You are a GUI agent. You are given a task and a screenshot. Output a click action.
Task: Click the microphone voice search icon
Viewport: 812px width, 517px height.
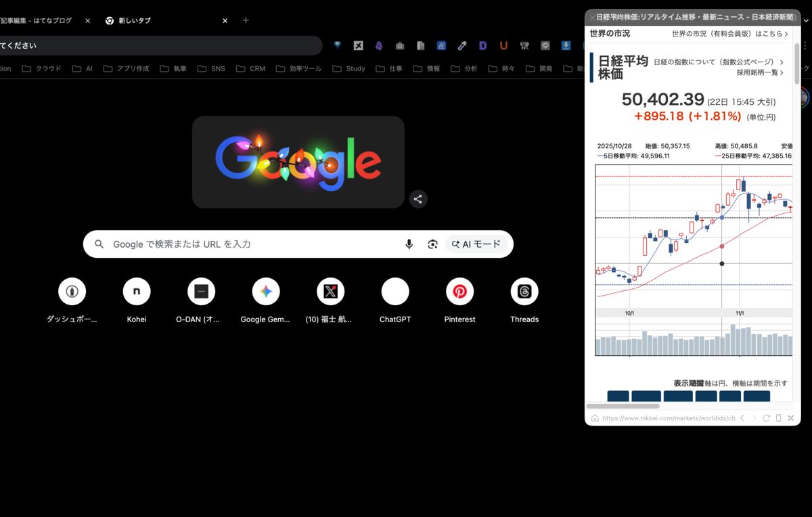[x=409, y=244]
